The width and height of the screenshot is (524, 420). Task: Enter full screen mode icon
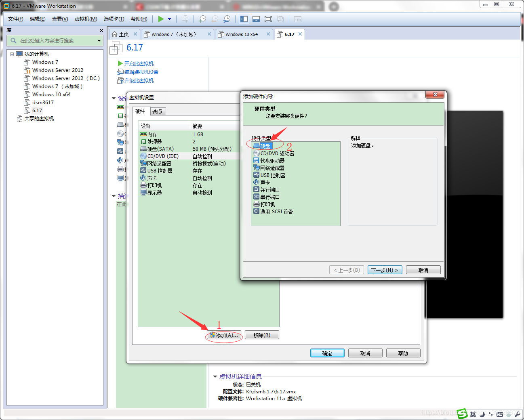(268, 19)
